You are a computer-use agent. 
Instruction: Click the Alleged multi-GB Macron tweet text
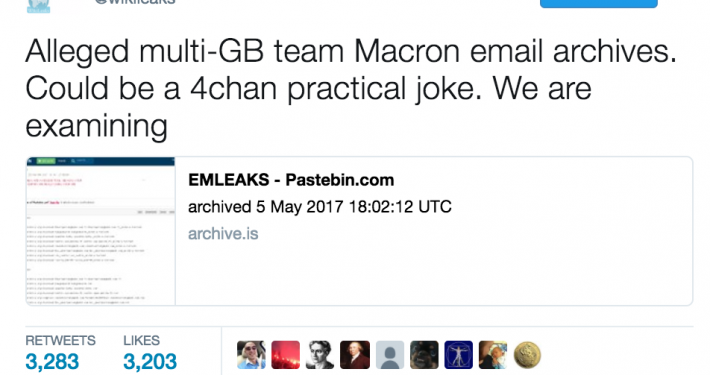[x=351, y=88]
